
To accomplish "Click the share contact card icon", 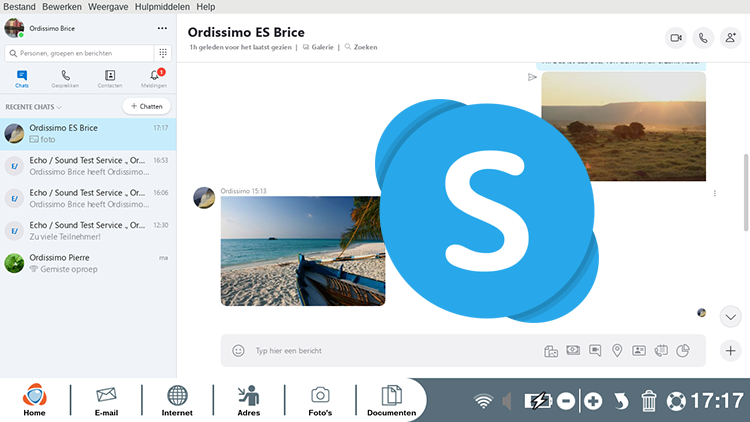I will tap(639, 351).
